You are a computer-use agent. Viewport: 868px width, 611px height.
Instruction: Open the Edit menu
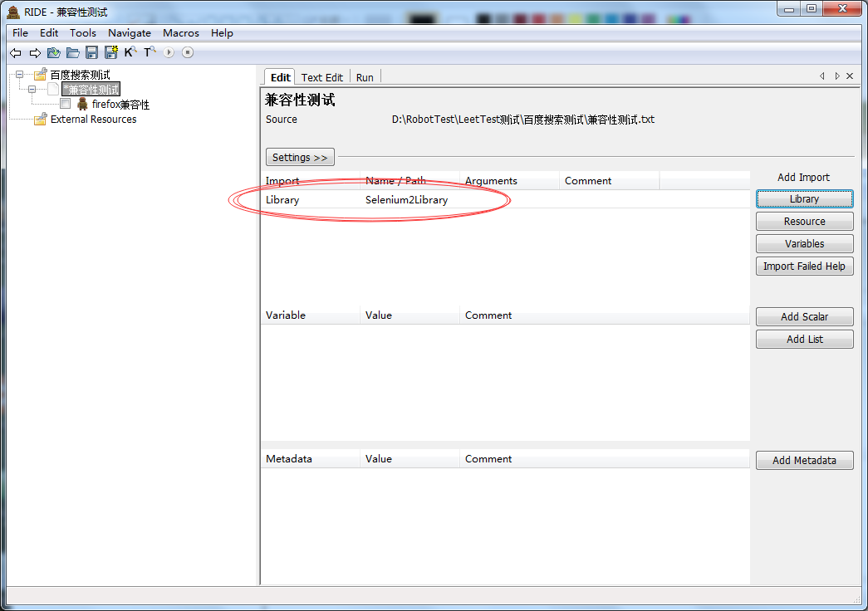[x=49, y=32]
